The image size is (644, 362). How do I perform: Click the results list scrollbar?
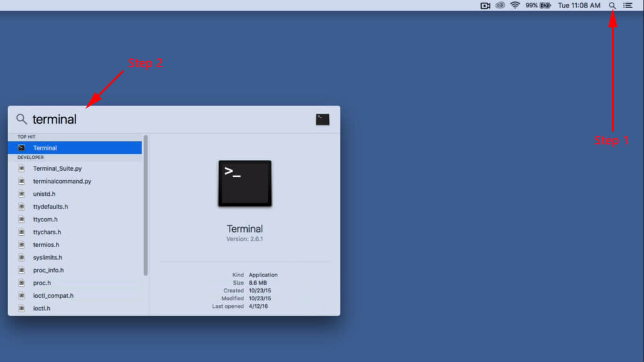pyautogui.click(x=145, y=206)
